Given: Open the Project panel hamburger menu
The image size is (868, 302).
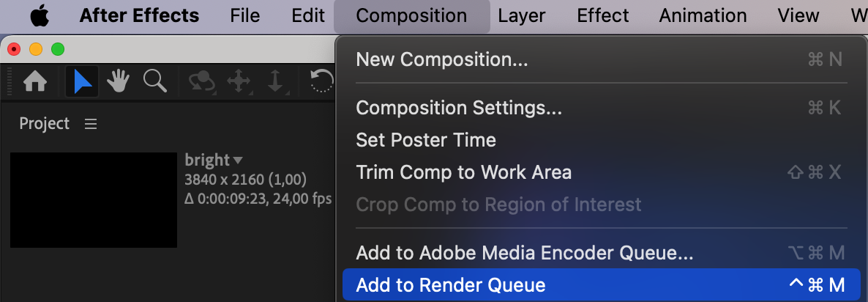Looking at the screenshot, I should coord(91,124).
